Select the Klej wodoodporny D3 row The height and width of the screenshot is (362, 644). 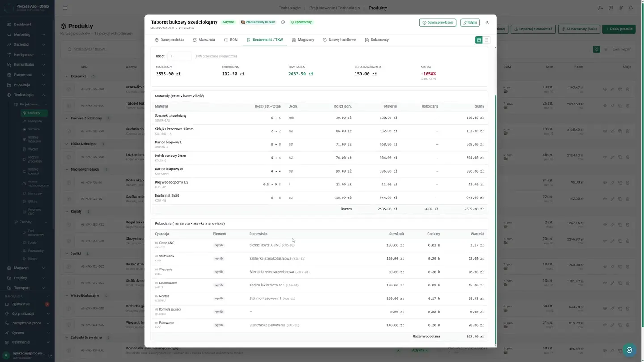point(319,185)
